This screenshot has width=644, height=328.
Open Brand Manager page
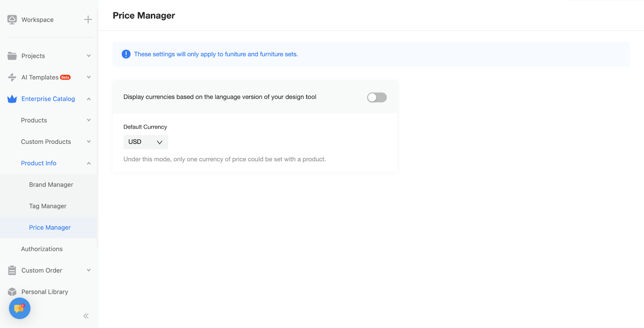click(x=51, y=184)
